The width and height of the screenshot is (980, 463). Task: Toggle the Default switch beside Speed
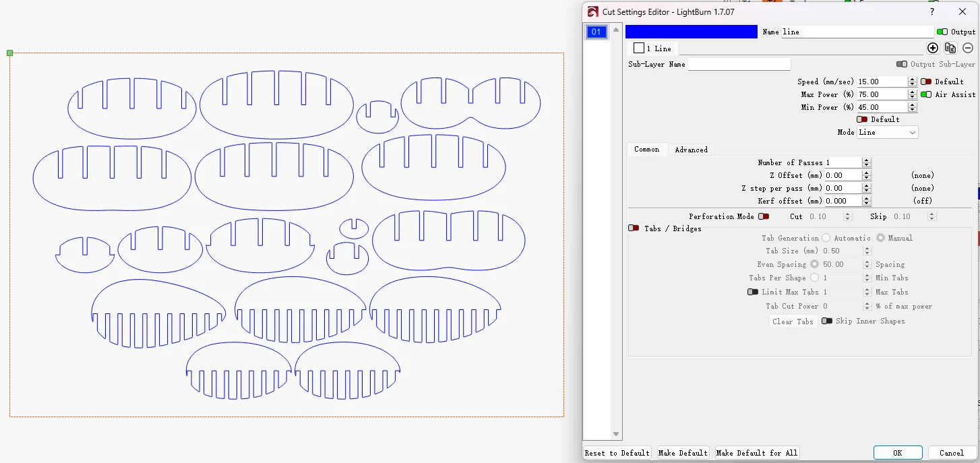[926, 82]
